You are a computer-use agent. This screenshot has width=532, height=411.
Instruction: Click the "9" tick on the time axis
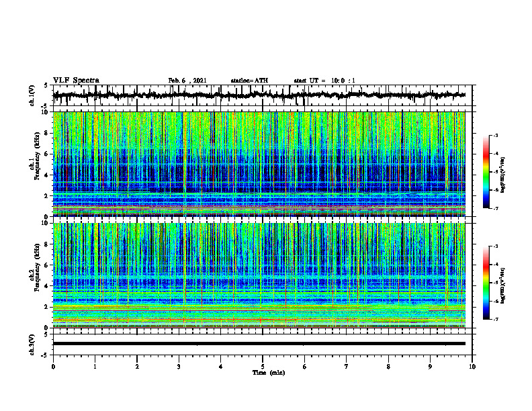pos(430,367)
